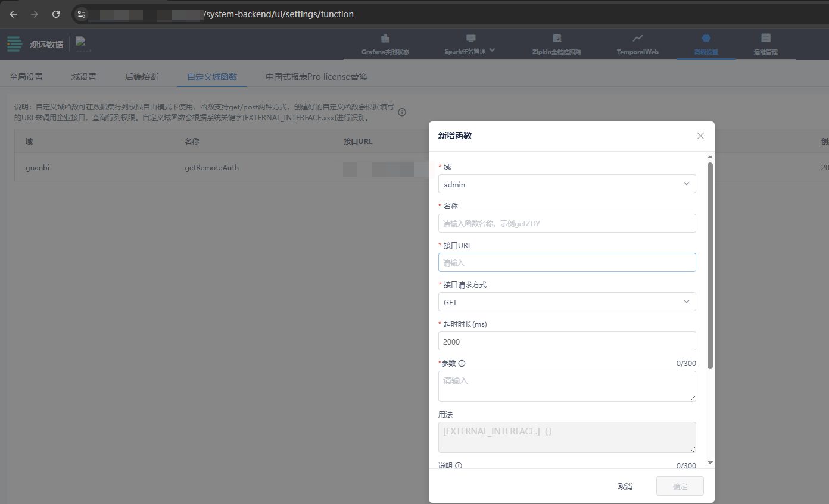Click the 名称 function name input

coord(567,223)
